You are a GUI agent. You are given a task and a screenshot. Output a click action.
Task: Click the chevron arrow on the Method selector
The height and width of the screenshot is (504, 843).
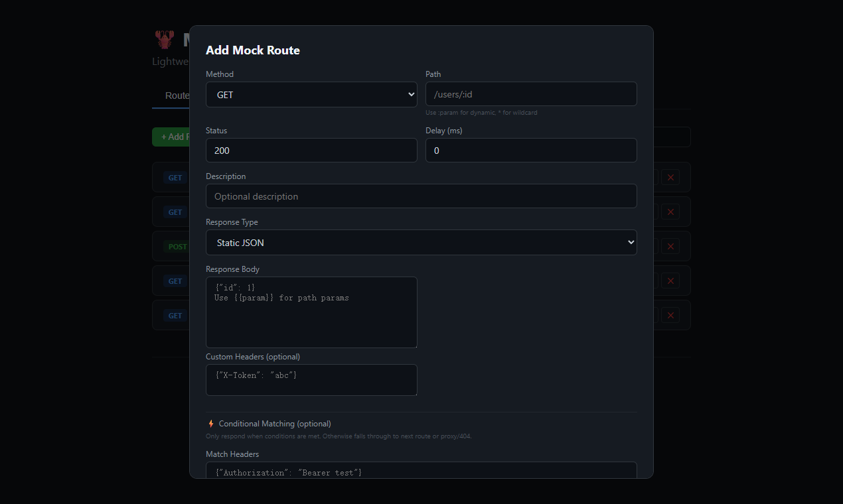(410, 94)
